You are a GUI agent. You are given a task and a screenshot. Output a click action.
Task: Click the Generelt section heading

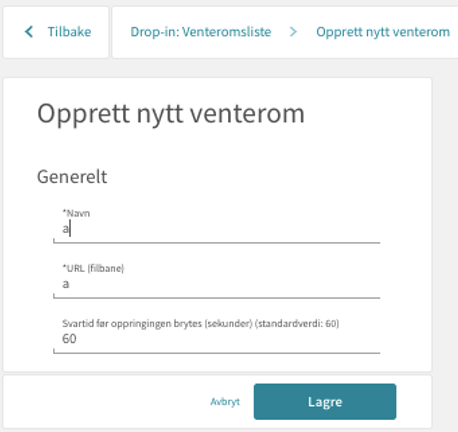[72, 177]
